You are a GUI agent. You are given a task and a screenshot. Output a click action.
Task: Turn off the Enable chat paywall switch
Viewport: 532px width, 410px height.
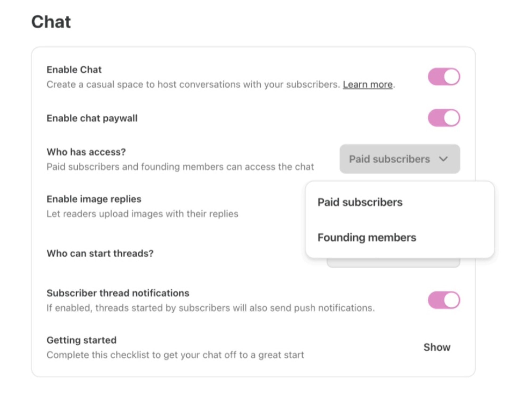coord(444,118)
